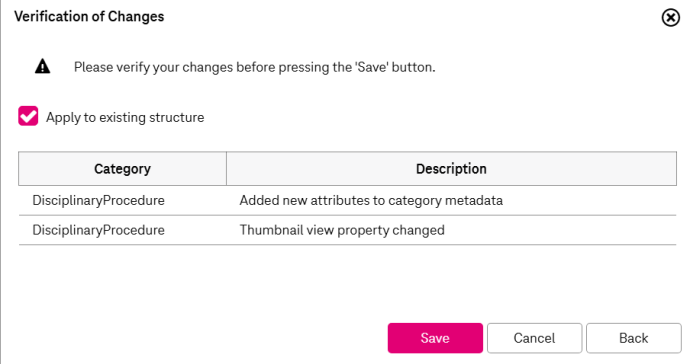Click the divider between Category and Description headers
The image size is (690, 364).
[x=226, y=169]
